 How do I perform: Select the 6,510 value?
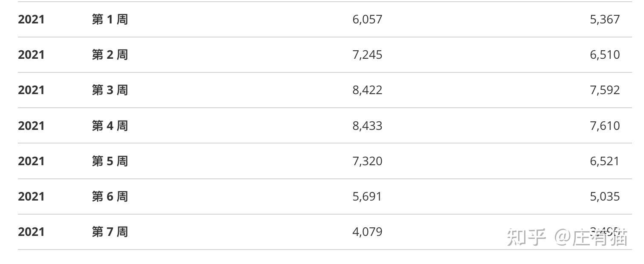[x=604, y=55]
